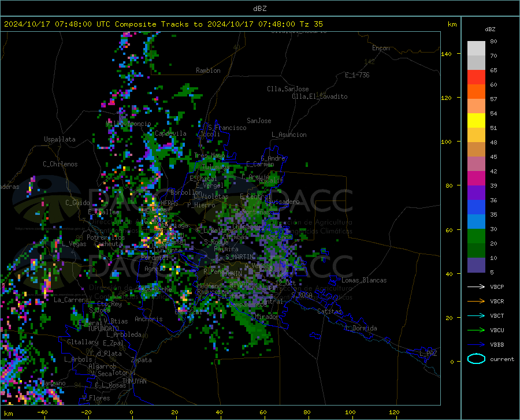Image resolution: width=520 pixels, height=420 pixels.
Task: Click the dBZ heading above color scale
Action: click(490, 29)
